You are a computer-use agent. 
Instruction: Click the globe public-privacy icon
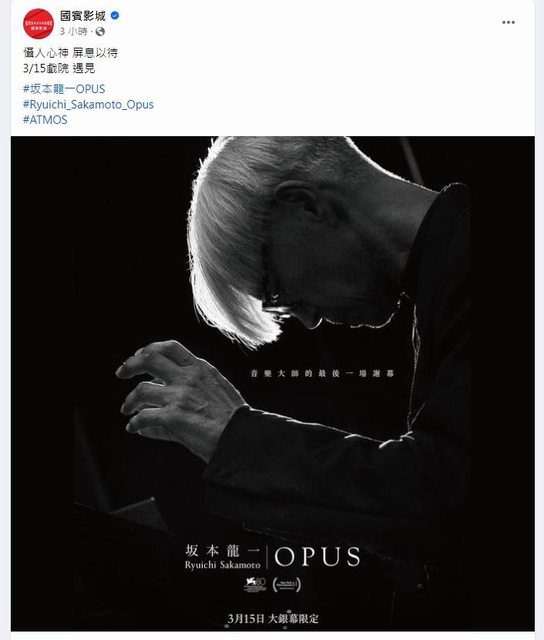click(x=100, y=31)
